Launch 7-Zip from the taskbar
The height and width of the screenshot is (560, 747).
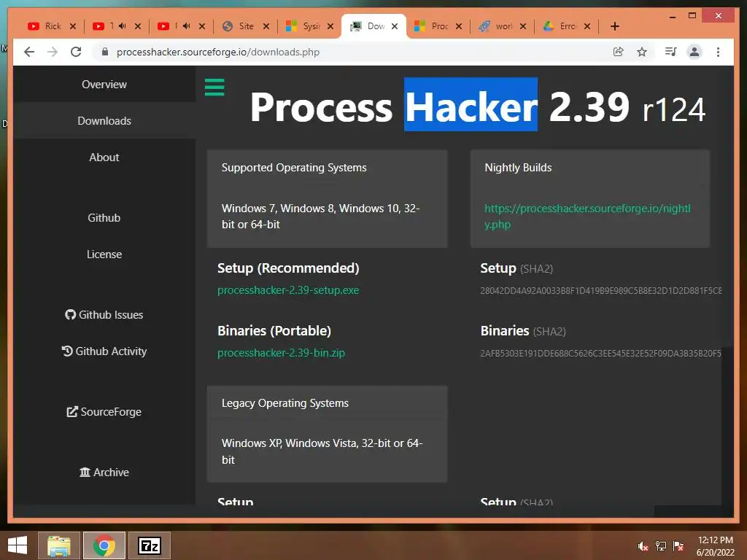point(150,545)
